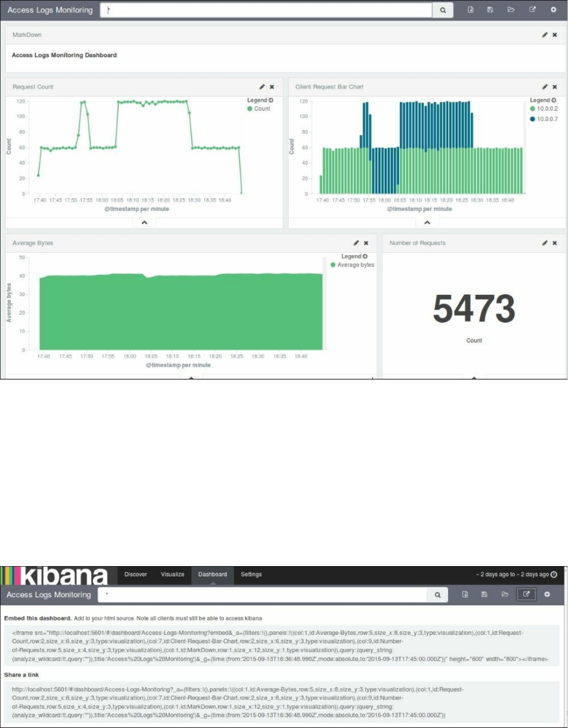This screenshot has width=568, height=728.
Task: Click Load Dashboard folder icon, lower Kibana toolbar
Action: 505,594
